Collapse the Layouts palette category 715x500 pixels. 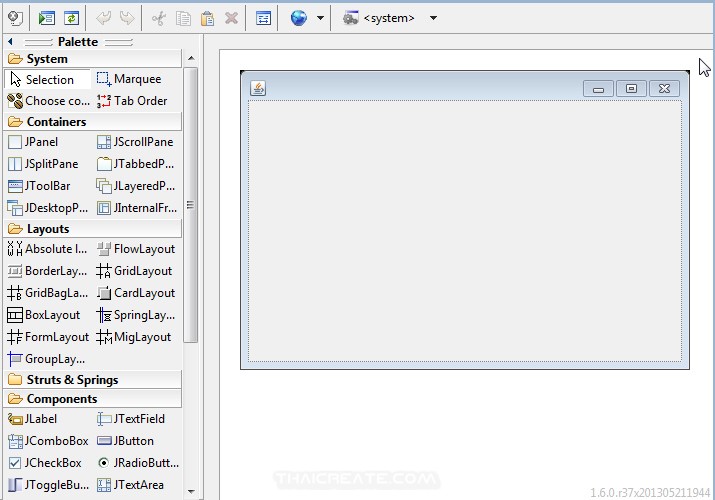click(x=93, y=229)
